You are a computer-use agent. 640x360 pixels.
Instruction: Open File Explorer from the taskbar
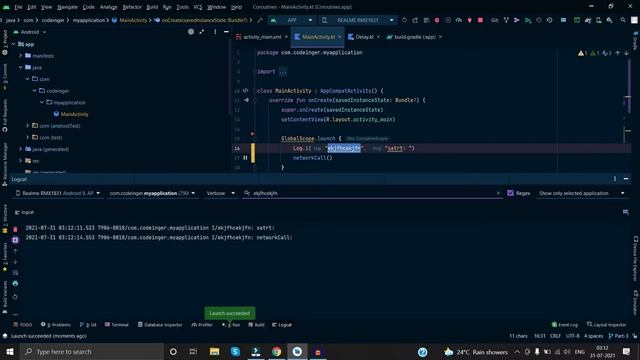pyautogui.click(x=214, y=351)
